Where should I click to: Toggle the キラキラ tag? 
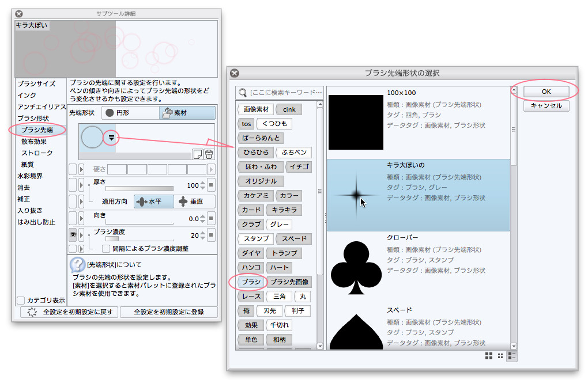pos(284,210)
